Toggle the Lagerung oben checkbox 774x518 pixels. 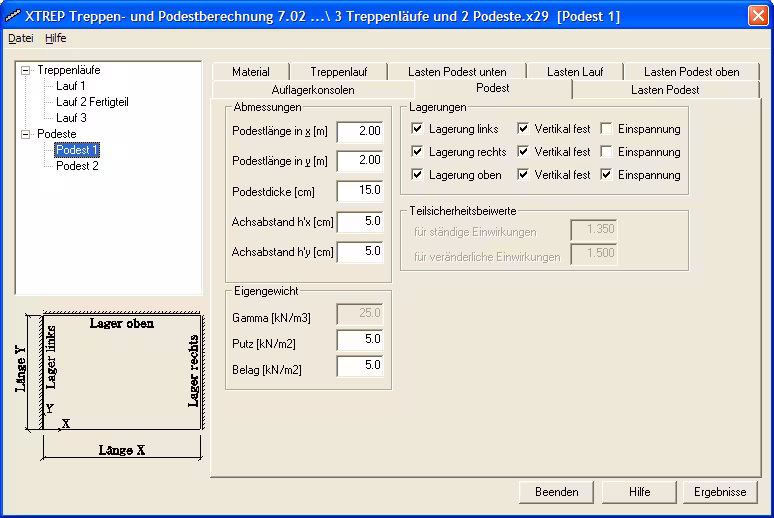418,175
